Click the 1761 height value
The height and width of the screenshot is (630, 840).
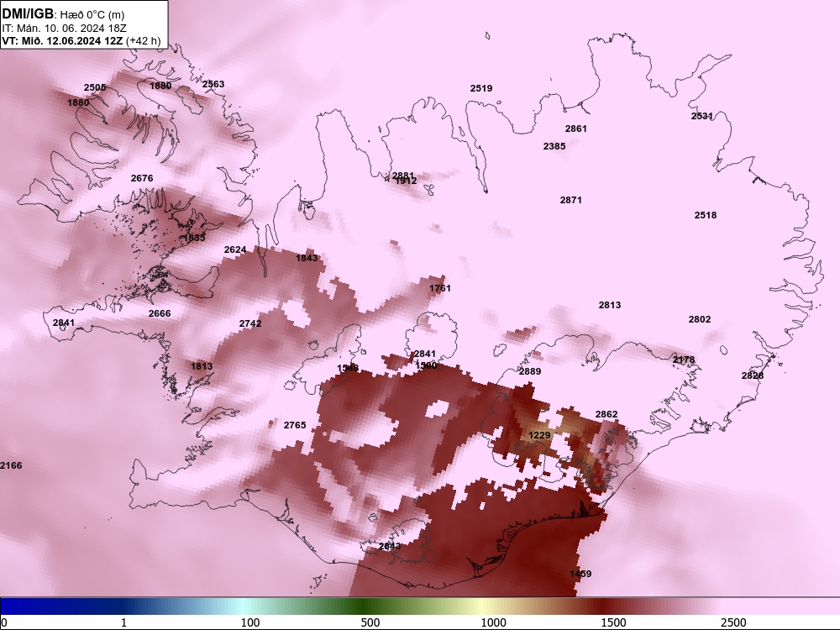click(440, 288)
